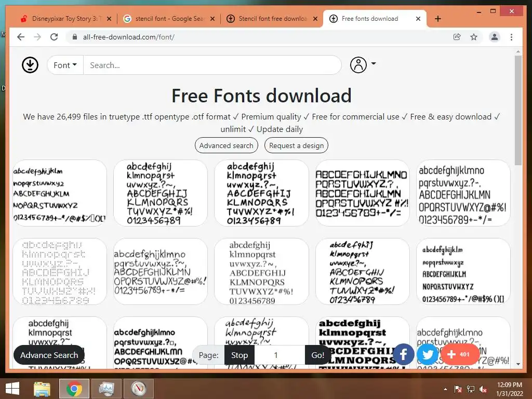Viewport: 532px width, 399px height.
Task: Reload the page with refresh icon
Action: click(54, 37)
